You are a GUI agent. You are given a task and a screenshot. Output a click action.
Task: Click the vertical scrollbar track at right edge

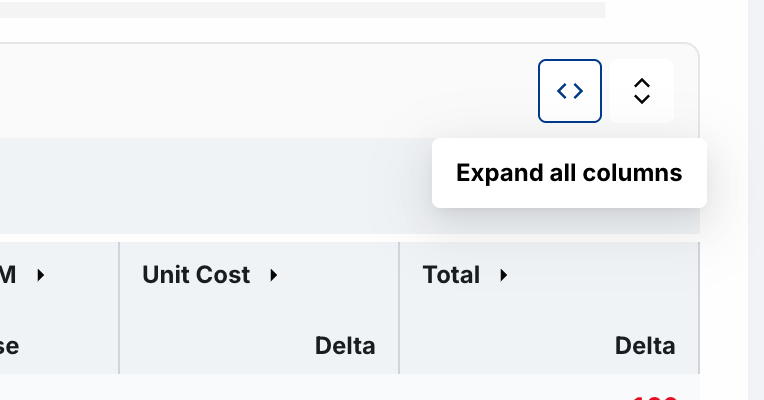(756, 200)
